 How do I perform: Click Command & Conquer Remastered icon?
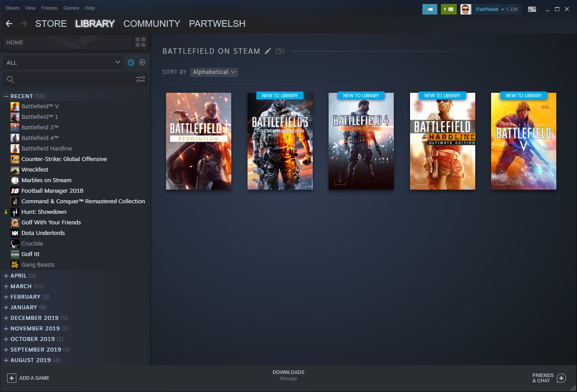click(x=15, y=201)
